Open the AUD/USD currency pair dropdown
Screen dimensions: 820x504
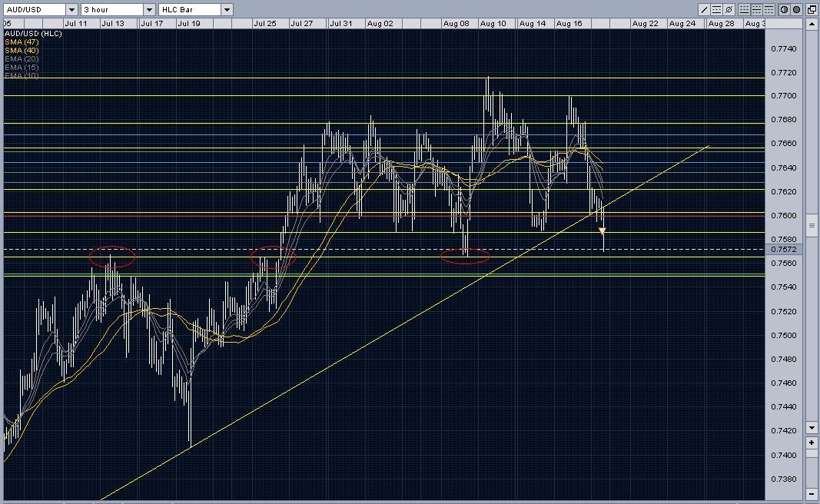pos(71,10)
